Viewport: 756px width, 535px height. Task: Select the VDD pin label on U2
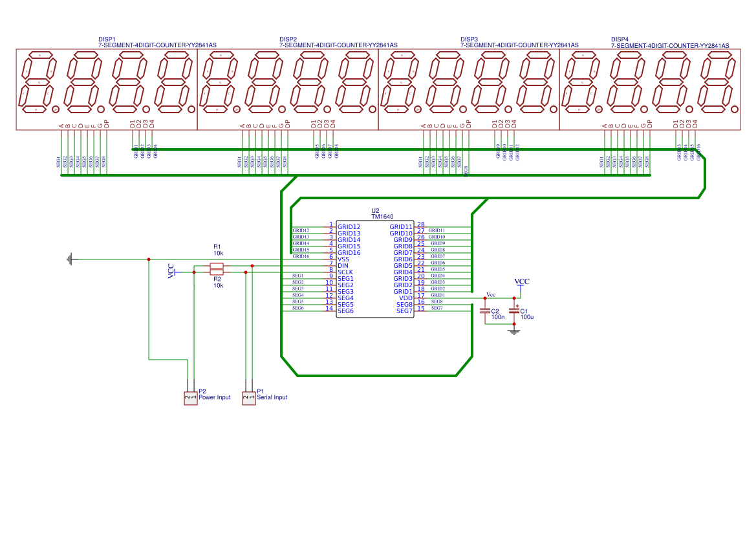tap(406, 298)
